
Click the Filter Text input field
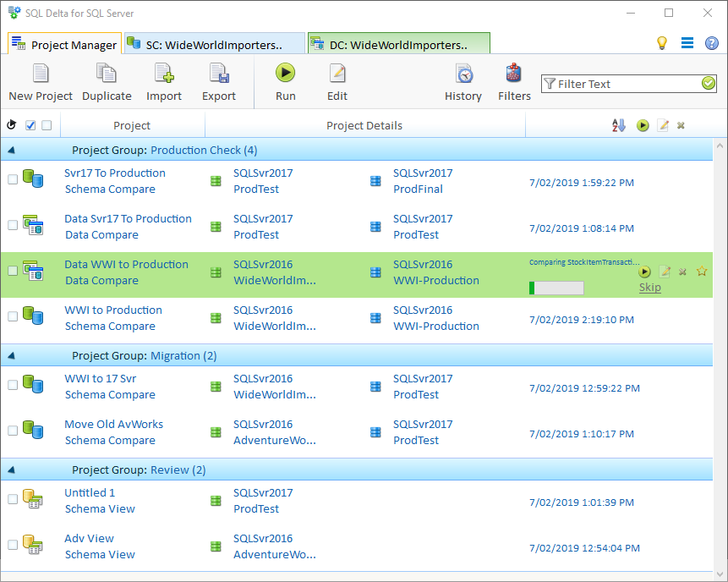coord(628,84)
